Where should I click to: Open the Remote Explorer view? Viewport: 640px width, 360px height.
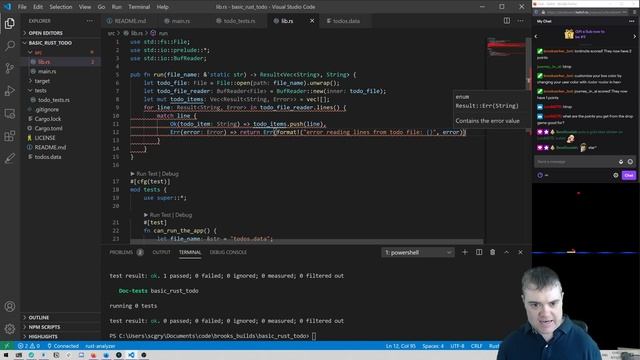tap(10, 113)
